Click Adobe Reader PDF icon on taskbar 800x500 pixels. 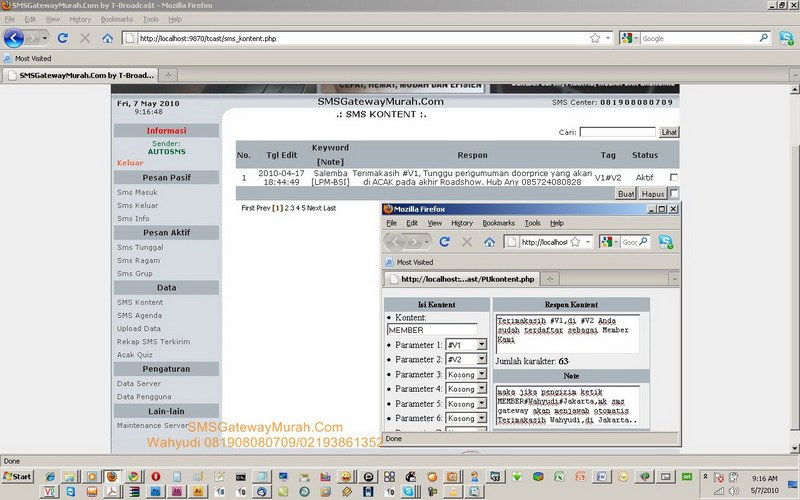tap(112, 491)
